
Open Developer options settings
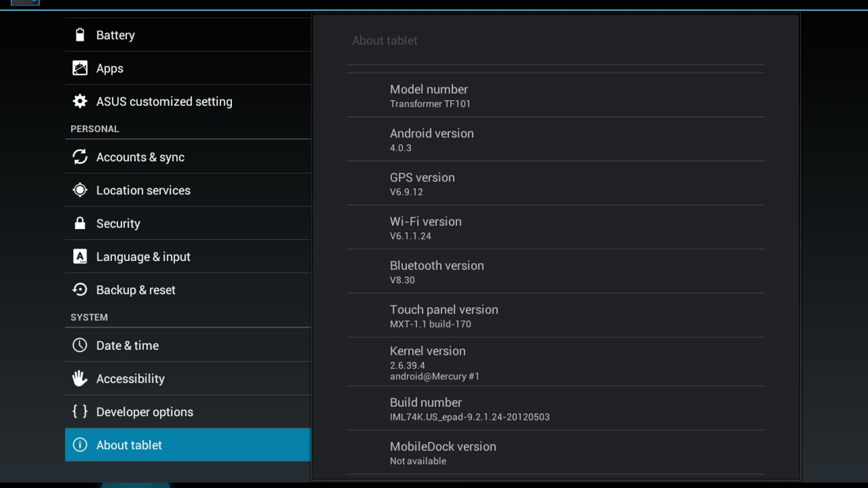tap(187, 412)
